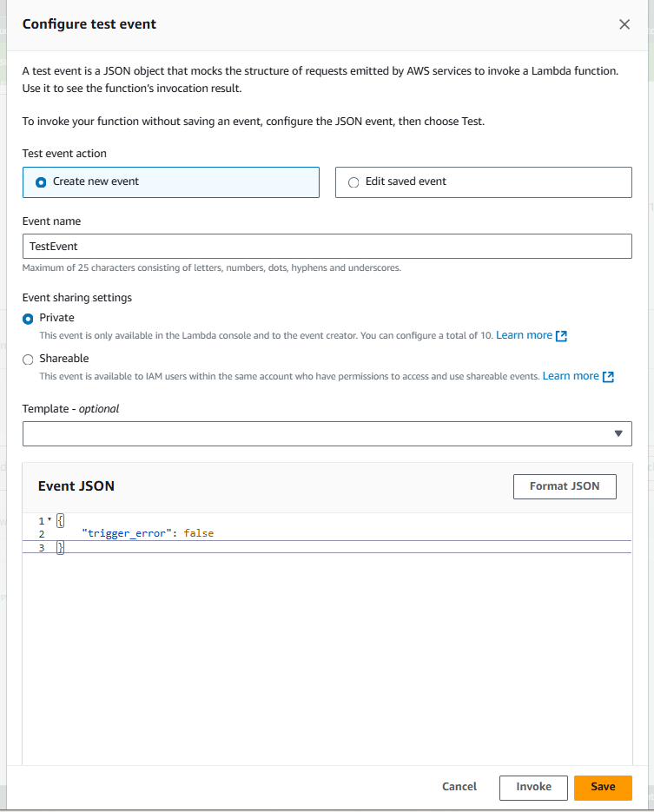
Task: Switch to Edit saved event
Action: [354, 182]
